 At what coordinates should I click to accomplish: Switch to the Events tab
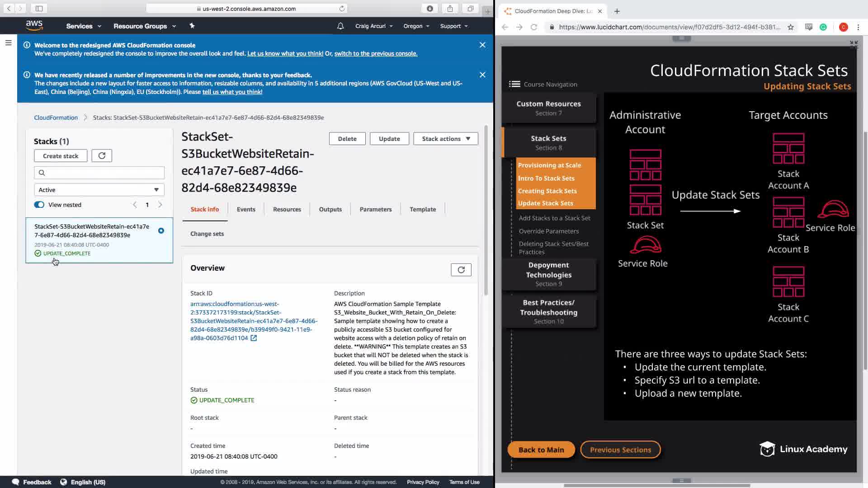click(246, 209)
